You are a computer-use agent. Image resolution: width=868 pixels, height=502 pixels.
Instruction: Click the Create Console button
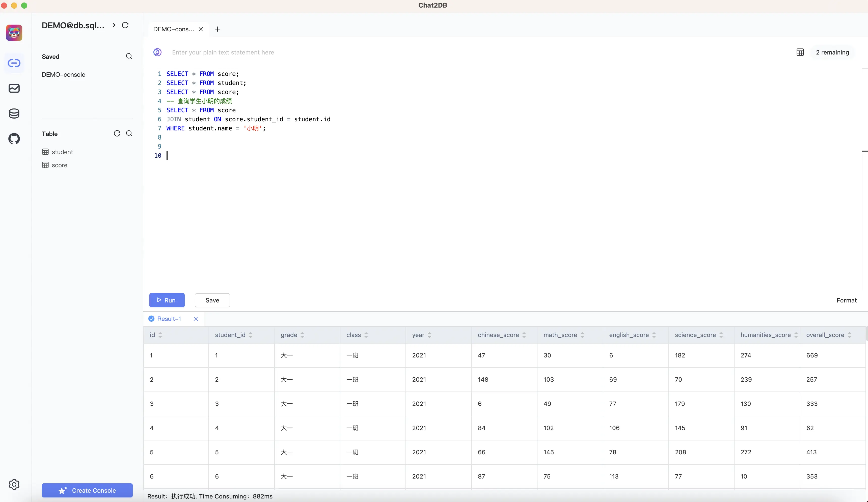87,490
